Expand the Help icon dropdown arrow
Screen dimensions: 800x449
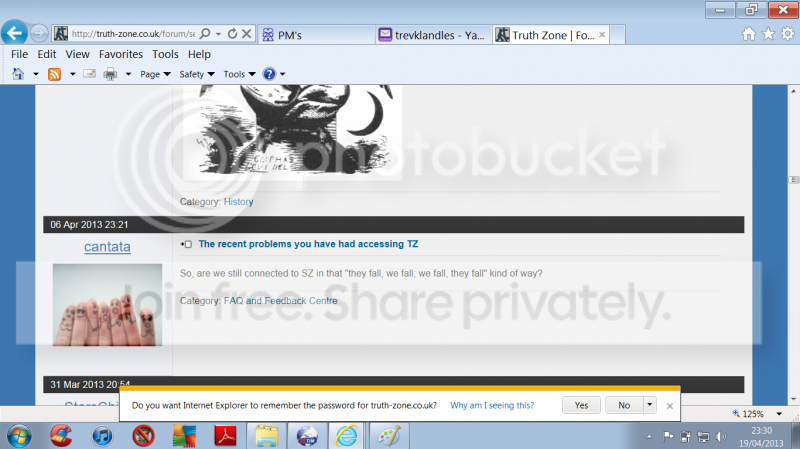[x=283, y=74]
